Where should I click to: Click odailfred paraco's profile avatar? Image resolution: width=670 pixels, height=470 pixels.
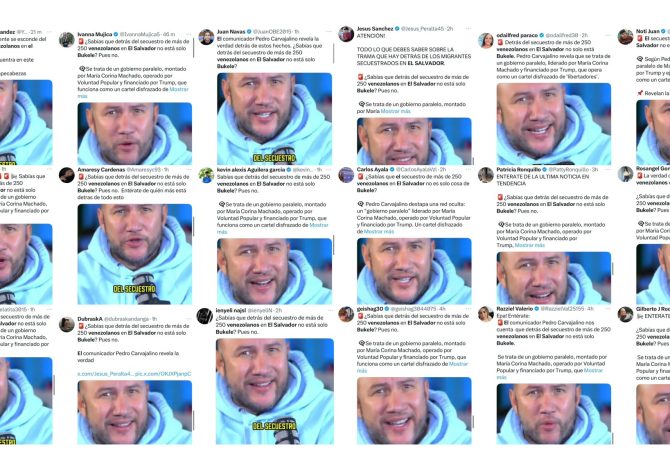coord(486,41)
